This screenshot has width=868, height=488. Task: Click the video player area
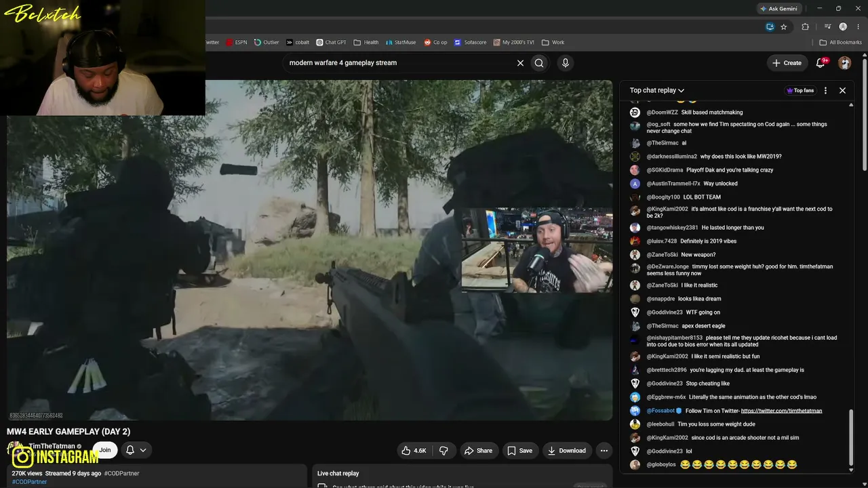click(309, 250)
